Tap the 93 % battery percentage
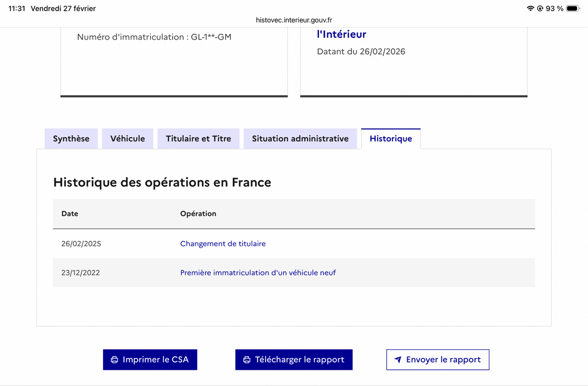Image resolution: width=588 pixels, height=386 pixels. coord(554,8)
